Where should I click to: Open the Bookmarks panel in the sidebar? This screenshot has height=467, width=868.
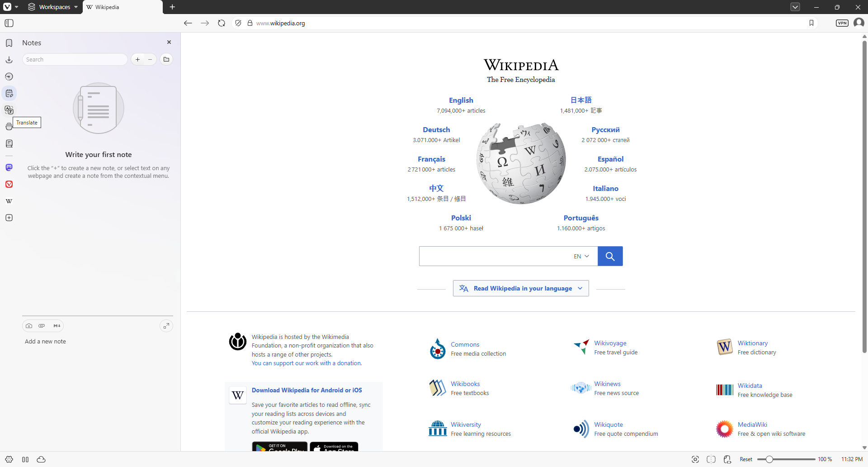9,43
